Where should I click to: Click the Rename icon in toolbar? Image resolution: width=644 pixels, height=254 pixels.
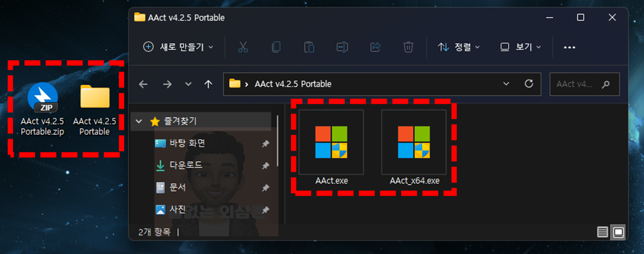click(342, 47)
